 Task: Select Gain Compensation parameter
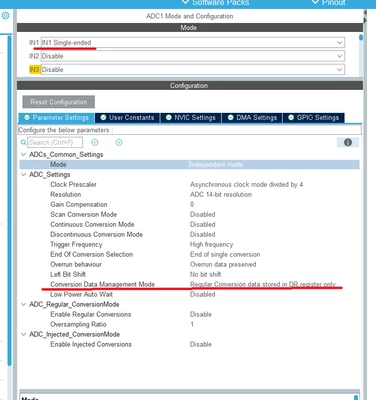tap(79, 205)
